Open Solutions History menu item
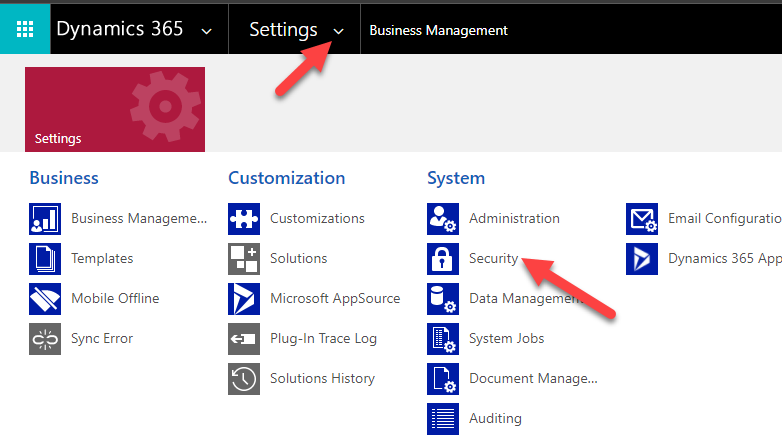Screen dimensions: 782x438 [322, 378]
